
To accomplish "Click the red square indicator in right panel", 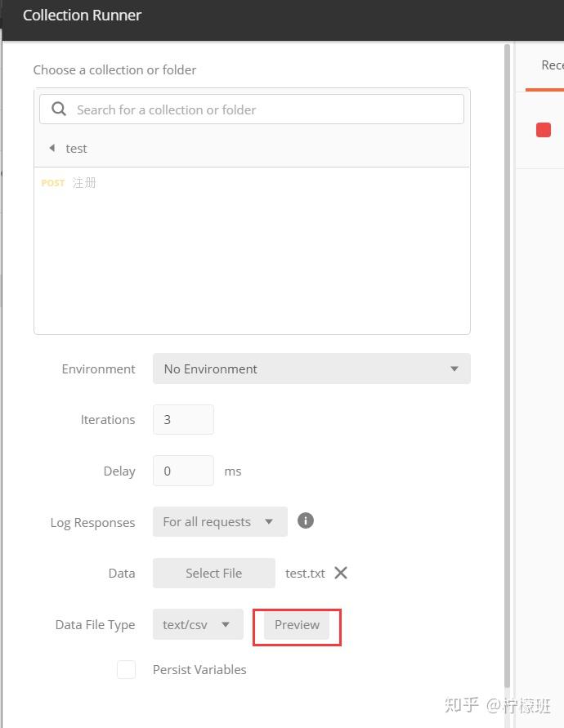I will pyautogui.click(x=543, y=130).
